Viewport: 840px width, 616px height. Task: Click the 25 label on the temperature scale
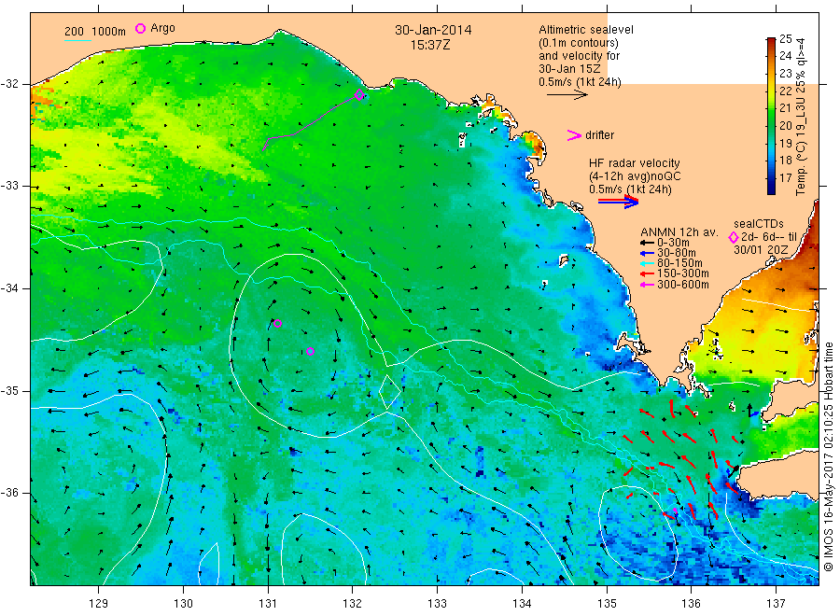pyautogui.click(x=785, y=38)
